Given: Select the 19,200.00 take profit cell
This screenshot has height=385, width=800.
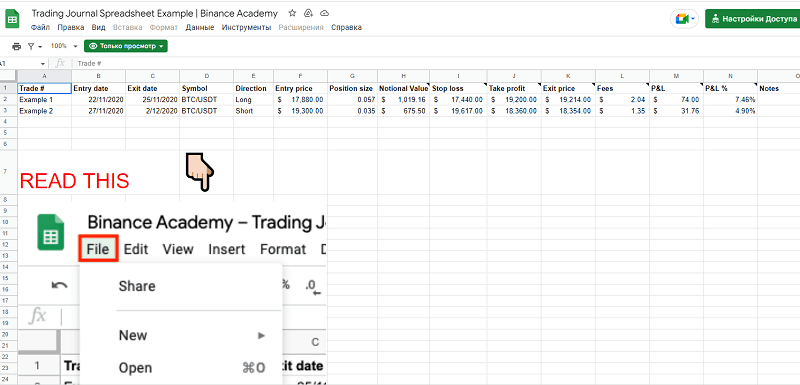Looking at the screenshot, I should click(x=514, y=99).
